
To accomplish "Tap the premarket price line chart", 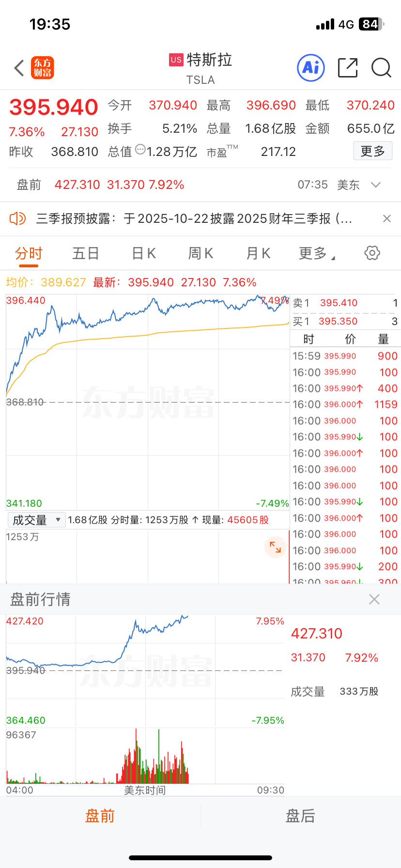I will click(x=145, y=670).
